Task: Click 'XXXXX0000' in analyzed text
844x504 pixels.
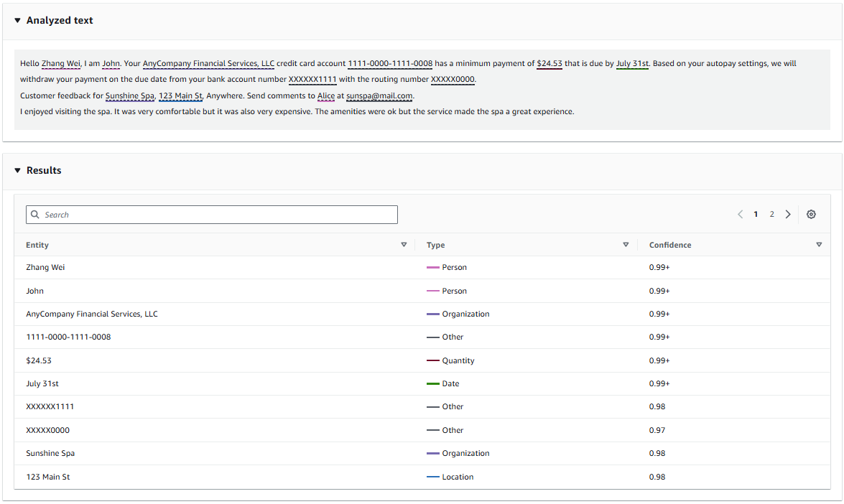Action: pos(453,80)
